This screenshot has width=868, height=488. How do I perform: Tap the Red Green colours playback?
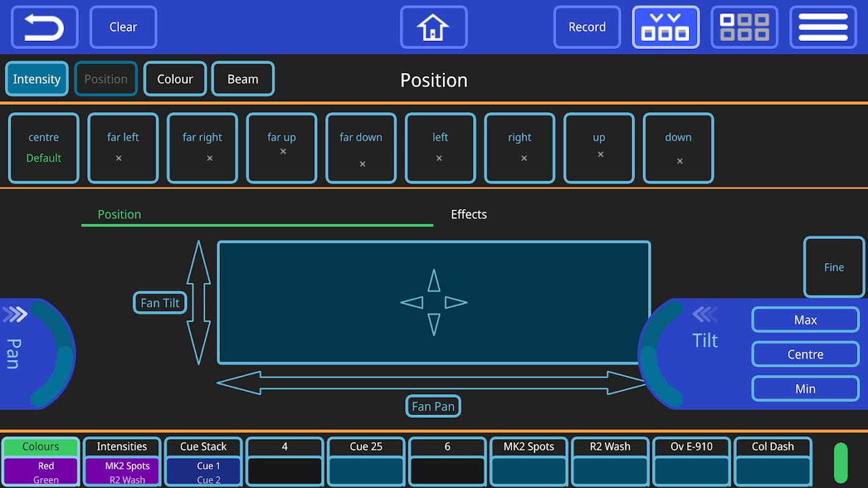coord(41,472)
